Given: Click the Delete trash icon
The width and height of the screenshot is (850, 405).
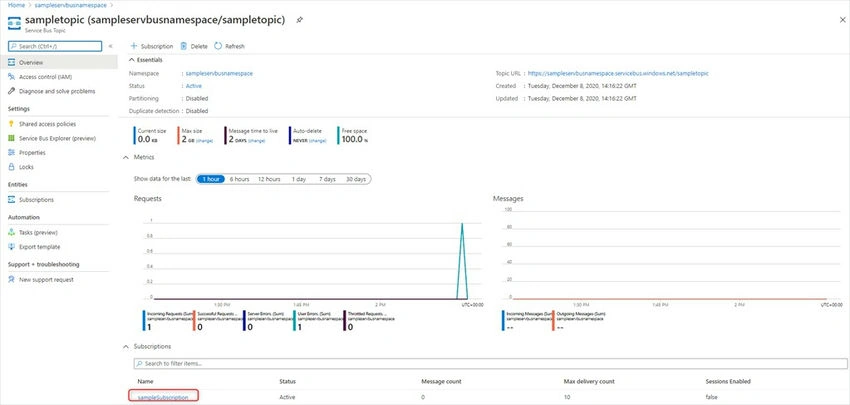Looking at the screenshot, I should (184, 46).
